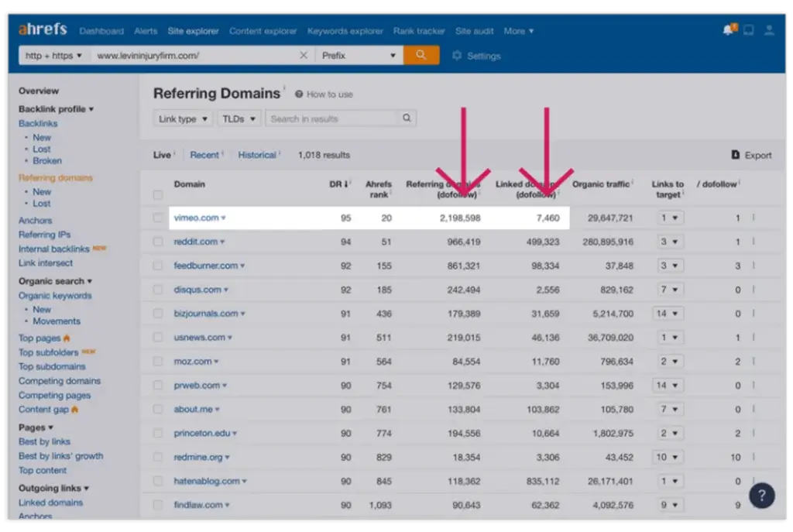Viewport: 793px width, 532px height.
Task: Open the vimeo.com domain dropdown arrow
Action: tap(224, 218)
